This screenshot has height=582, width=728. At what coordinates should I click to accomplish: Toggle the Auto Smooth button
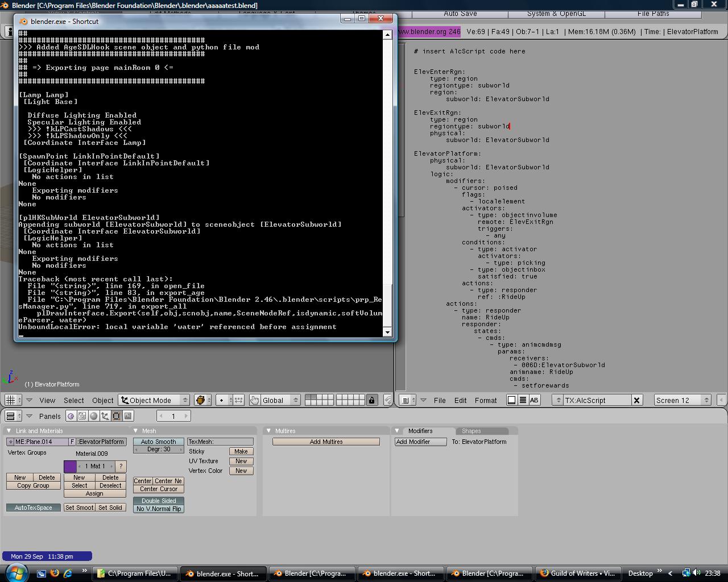[x=159, y=442]
